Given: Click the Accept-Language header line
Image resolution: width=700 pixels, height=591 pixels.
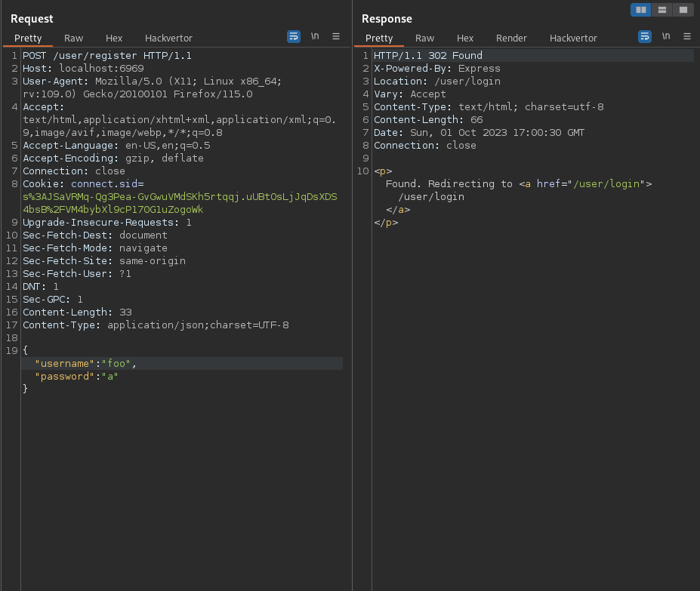Looking at the screenshot, I should point(116,146).
